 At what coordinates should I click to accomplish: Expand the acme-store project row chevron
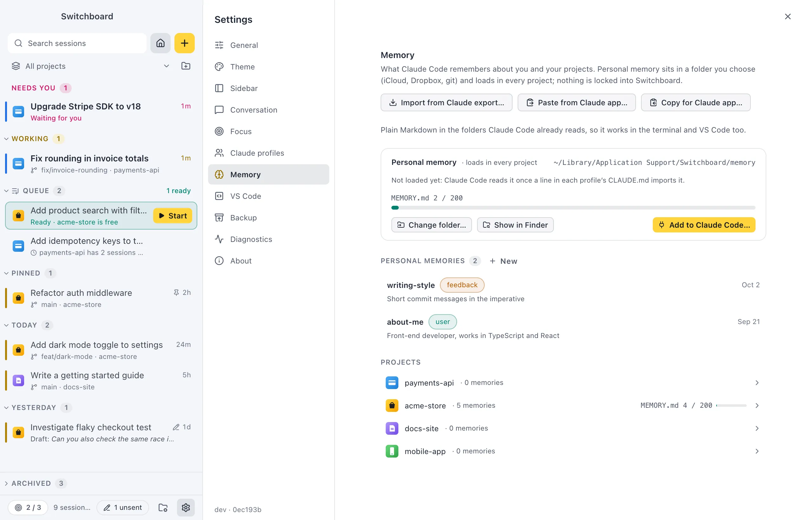tap(757, 406)
